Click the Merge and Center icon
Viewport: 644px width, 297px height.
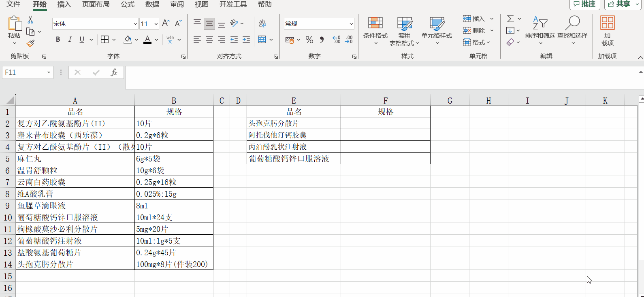point(262,39)
